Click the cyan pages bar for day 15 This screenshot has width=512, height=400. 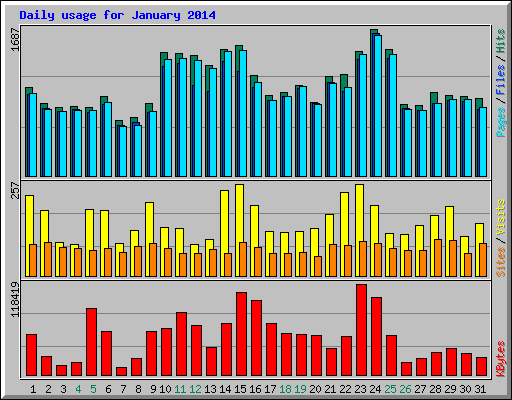243,114
